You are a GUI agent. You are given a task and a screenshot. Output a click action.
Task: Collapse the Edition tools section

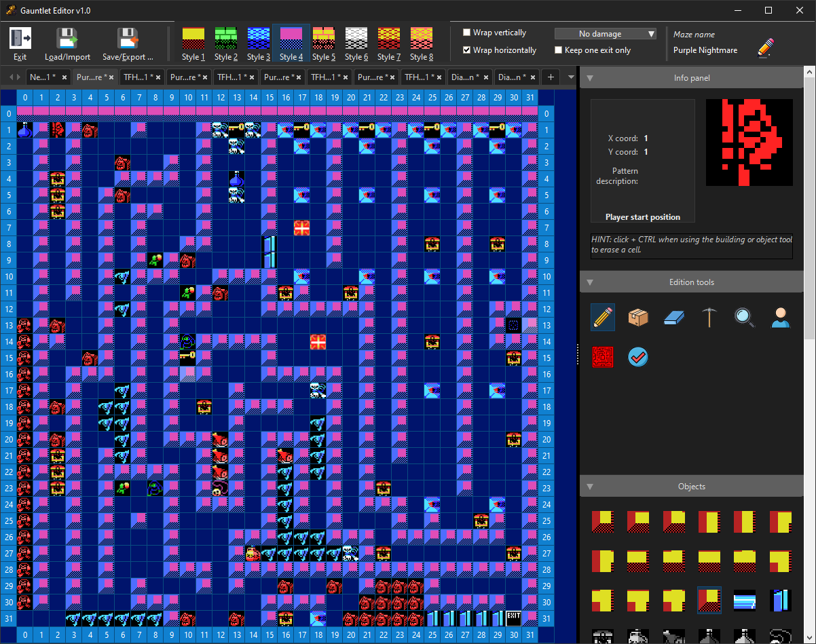pos(590,282)
